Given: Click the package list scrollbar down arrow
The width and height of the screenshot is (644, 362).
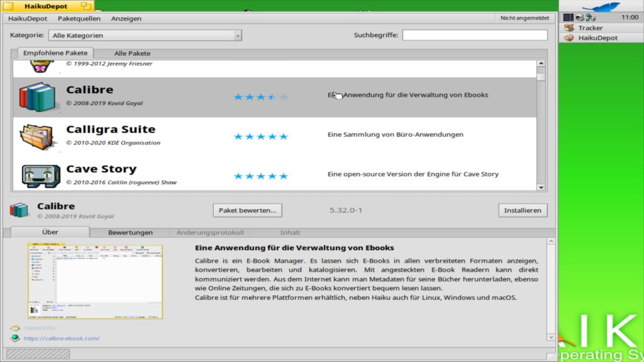Looking at the screenshot, I should 541,187.
